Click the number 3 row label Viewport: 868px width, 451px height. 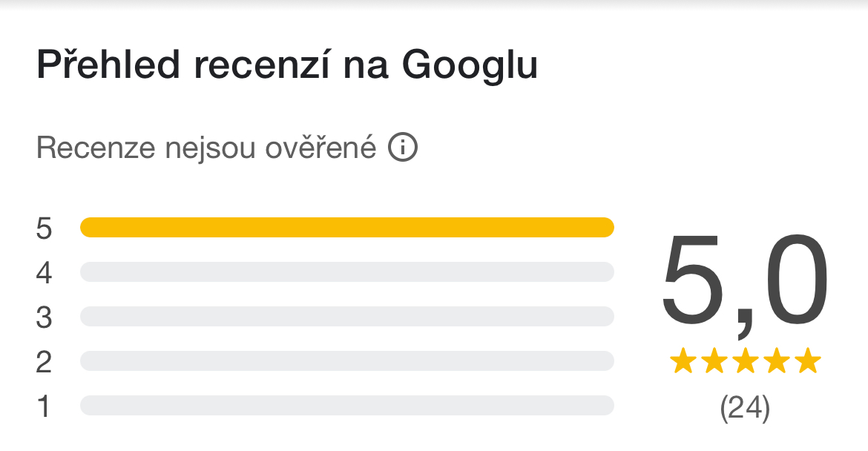45,317
